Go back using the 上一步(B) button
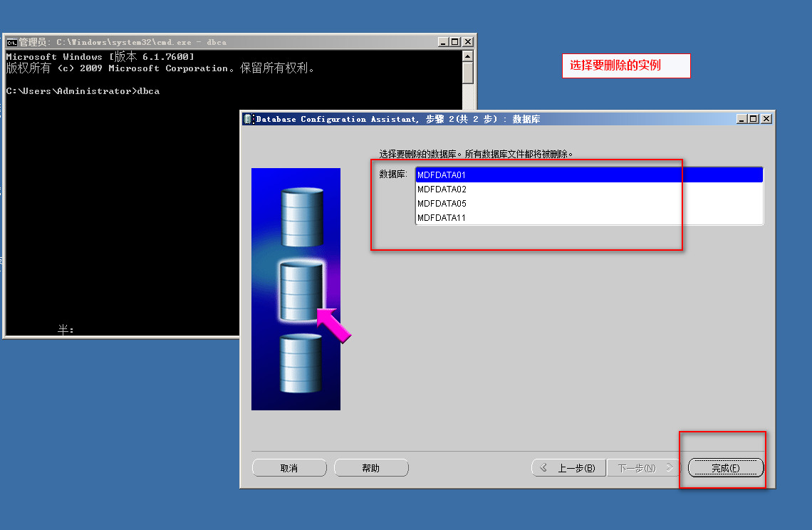This screenshot has width=812, height=530. tap(568, 468)
